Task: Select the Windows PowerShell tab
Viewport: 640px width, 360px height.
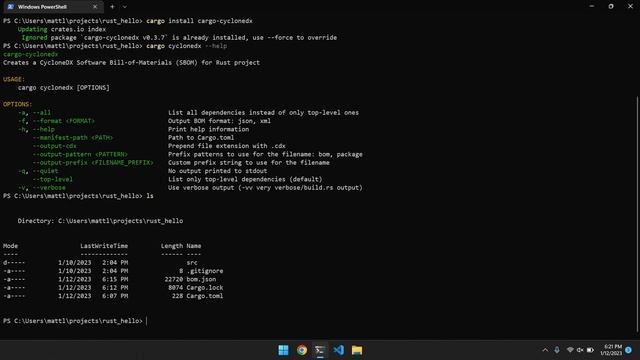Action: [x=52, y=7]
